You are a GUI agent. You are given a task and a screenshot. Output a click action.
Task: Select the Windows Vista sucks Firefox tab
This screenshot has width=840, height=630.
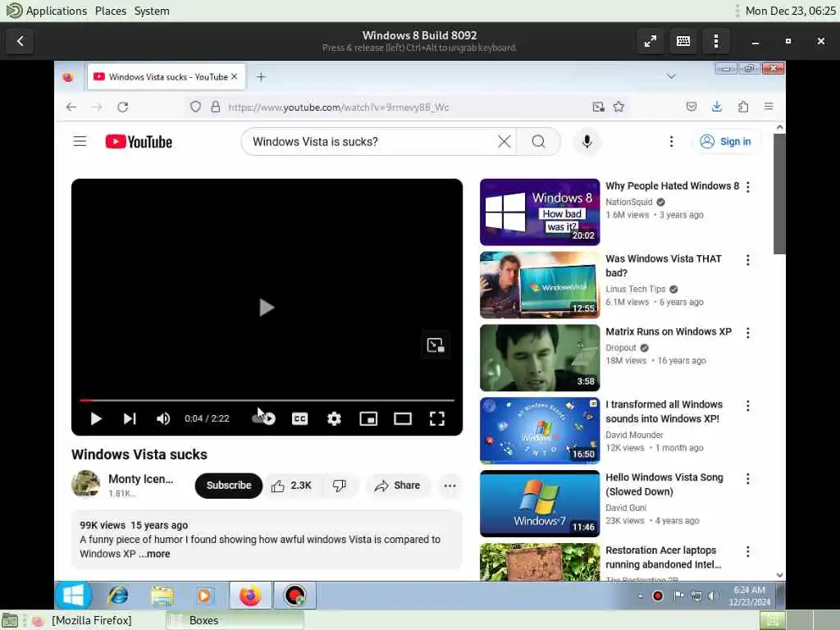point(166,76)
